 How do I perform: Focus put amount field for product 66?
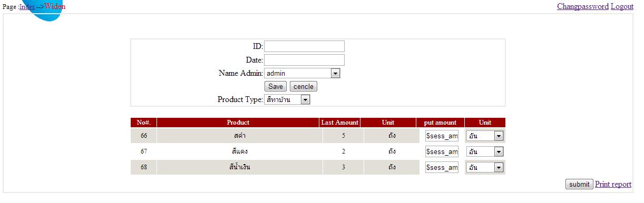[442, 136]
